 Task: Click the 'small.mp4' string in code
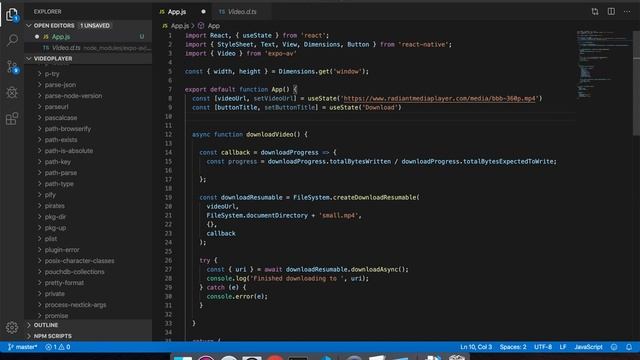point(339,216)
